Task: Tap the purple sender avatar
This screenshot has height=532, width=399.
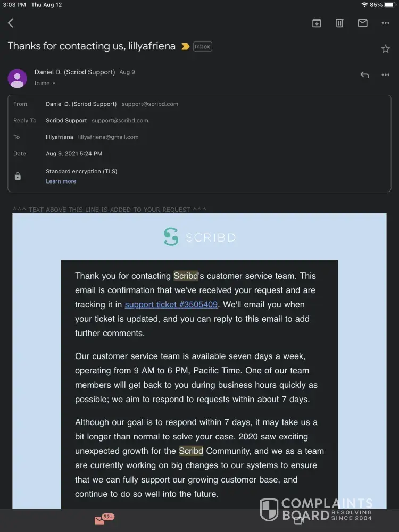Action: coord(18,78)
